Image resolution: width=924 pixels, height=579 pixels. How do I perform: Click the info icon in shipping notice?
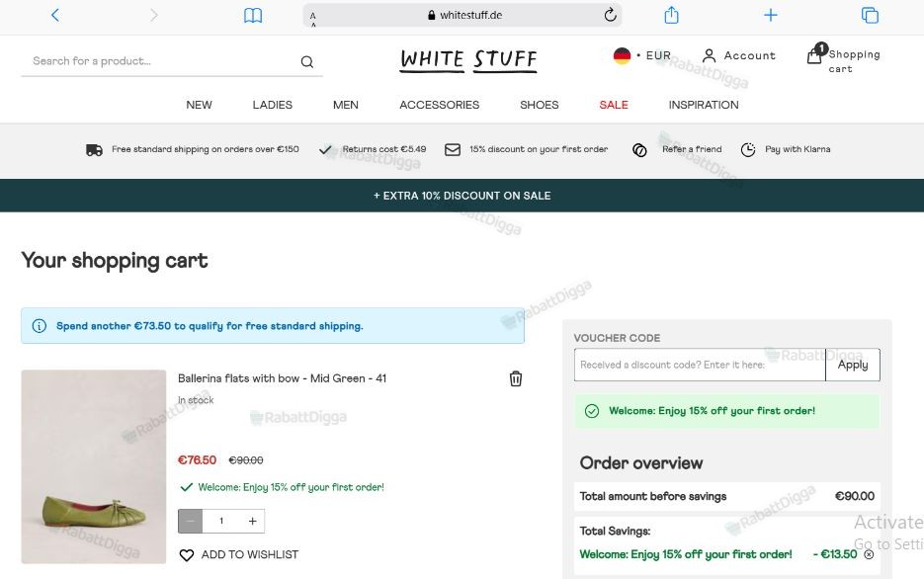[x=39, y=326]
